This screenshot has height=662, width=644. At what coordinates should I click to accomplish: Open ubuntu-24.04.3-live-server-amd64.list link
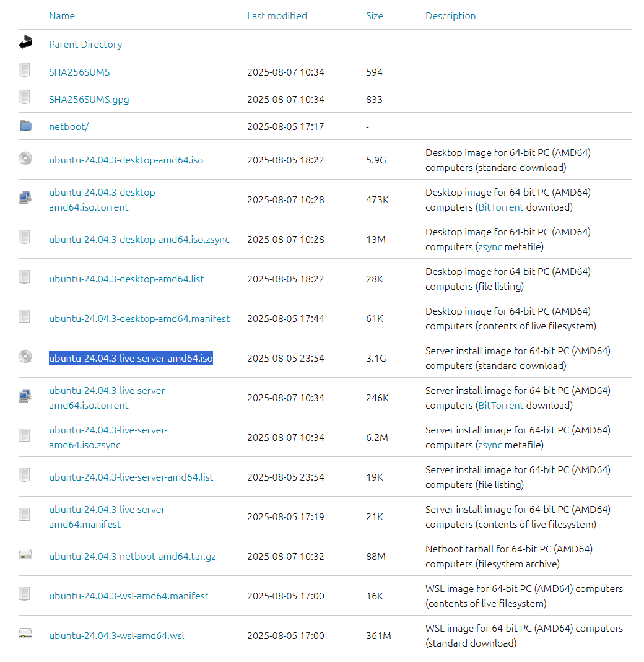tap(131, 477)
